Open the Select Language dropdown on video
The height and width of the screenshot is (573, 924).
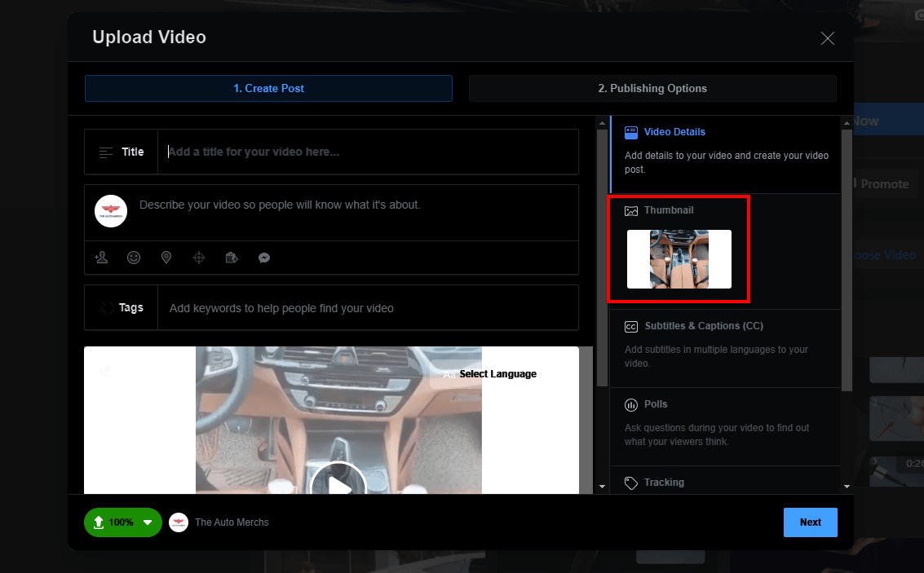tap(497, 374)
